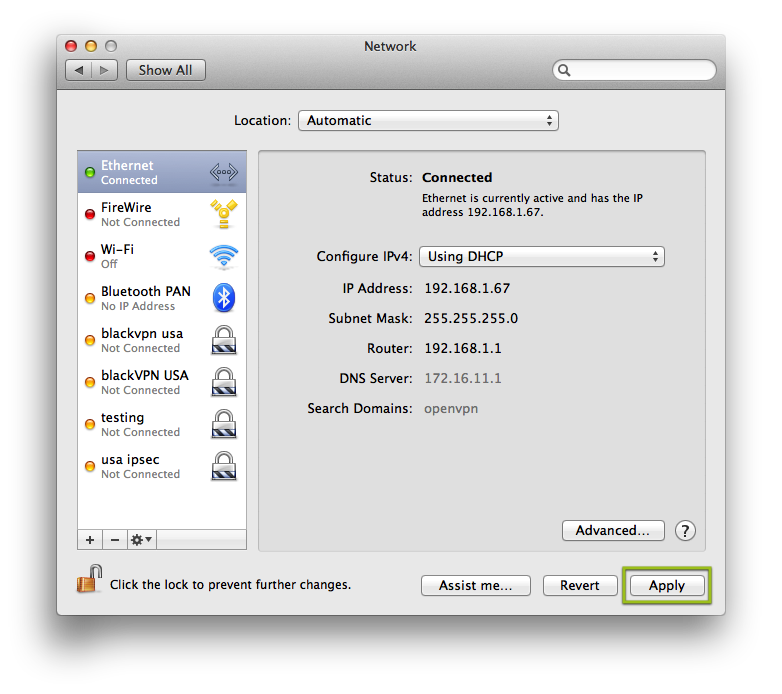Open the Location dropdown set to Automatic
The width and height of the screenshot is (782, 694).
tap(428, 121)
